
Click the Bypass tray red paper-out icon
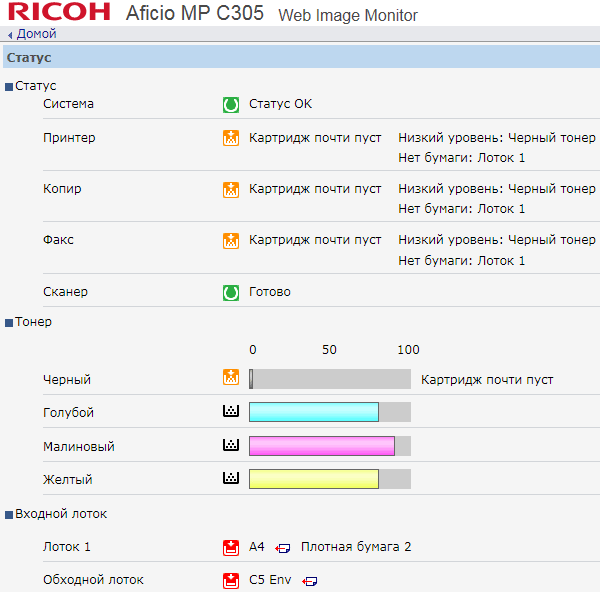point(231,580)
